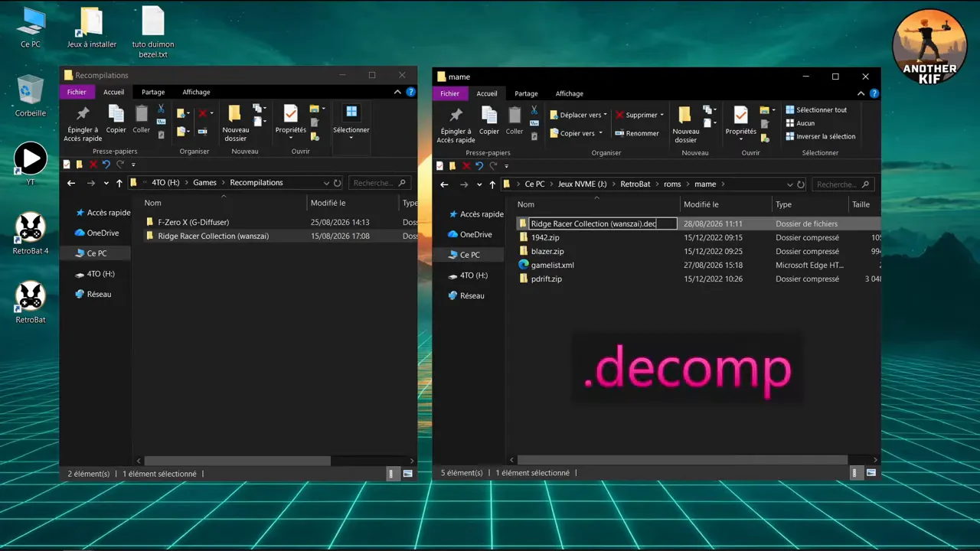Open Fichier tab in Recompilations window
This screenshot has height=551, width=980.
coord(77,92)
